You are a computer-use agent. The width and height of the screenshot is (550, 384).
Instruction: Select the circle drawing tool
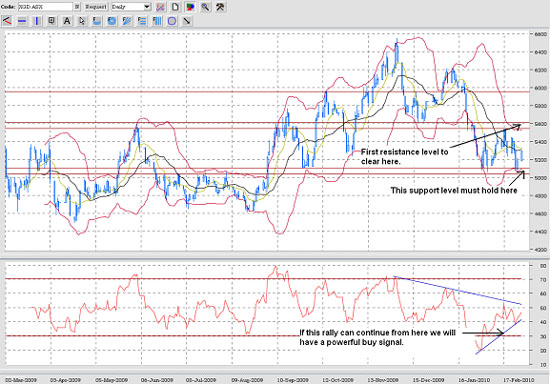click(x=172, y=21)
